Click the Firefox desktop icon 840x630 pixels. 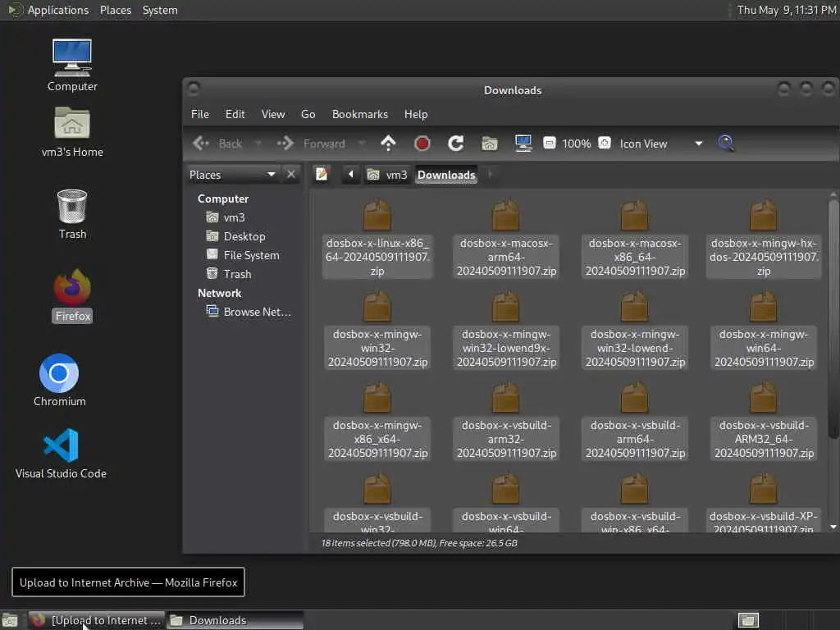pos(72,295)
